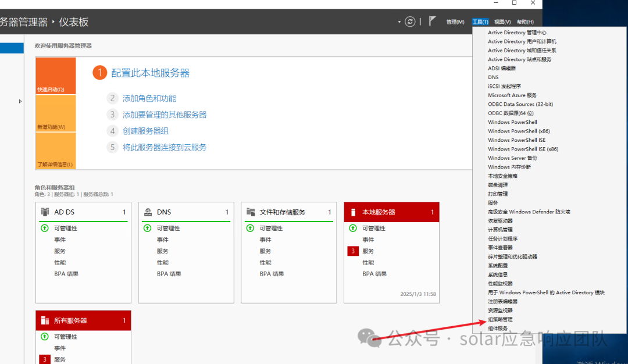Click the 所有服务器 tile icon
The width and height of the screenshot is (628, 364).
[x=45, y=320]
